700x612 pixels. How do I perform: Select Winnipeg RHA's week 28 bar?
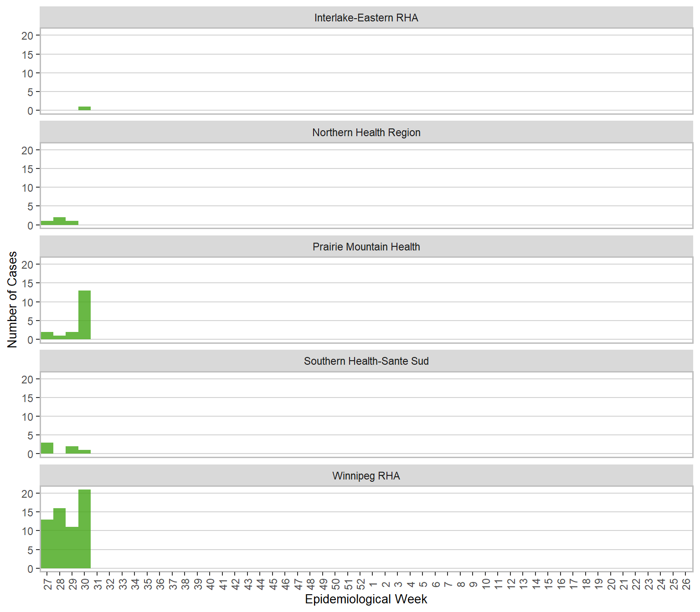(59, 538)
